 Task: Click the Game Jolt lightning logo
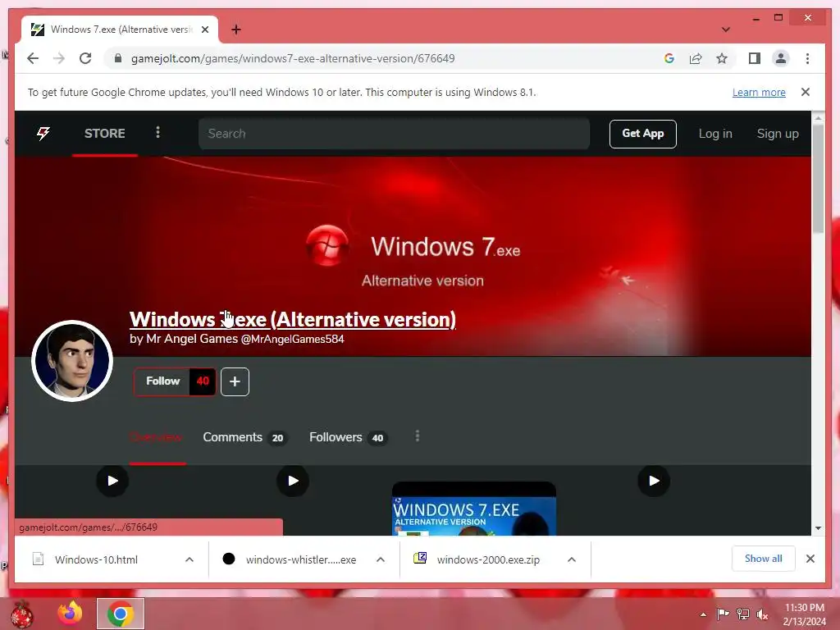(x=43, y=134)
